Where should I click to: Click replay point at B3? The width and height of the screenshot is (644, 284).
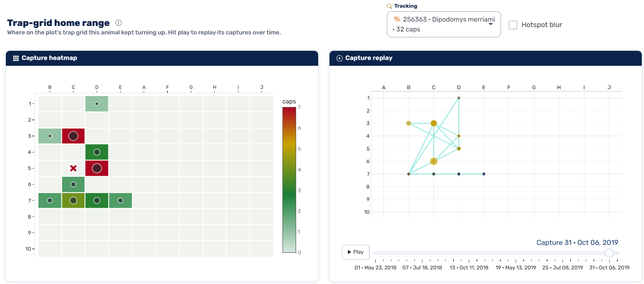tap(408, 123)
